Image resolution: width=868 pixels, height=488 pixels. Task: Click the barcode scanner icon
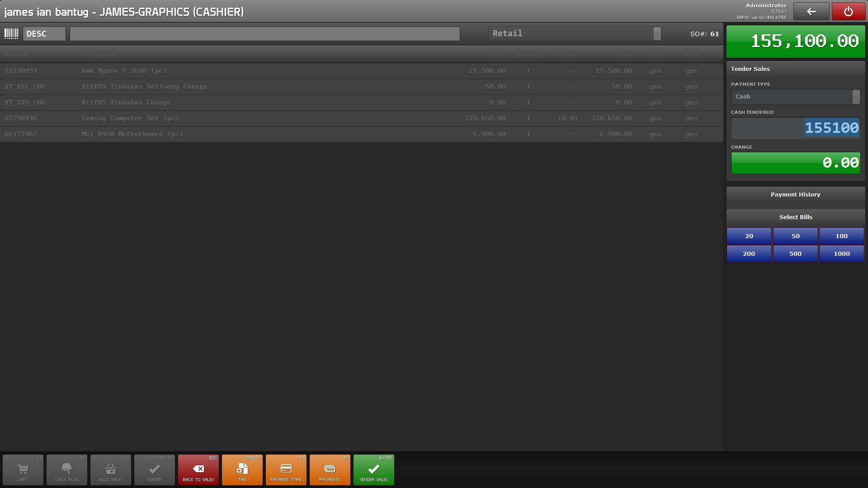pyautogui.click(x=11, y=33)
